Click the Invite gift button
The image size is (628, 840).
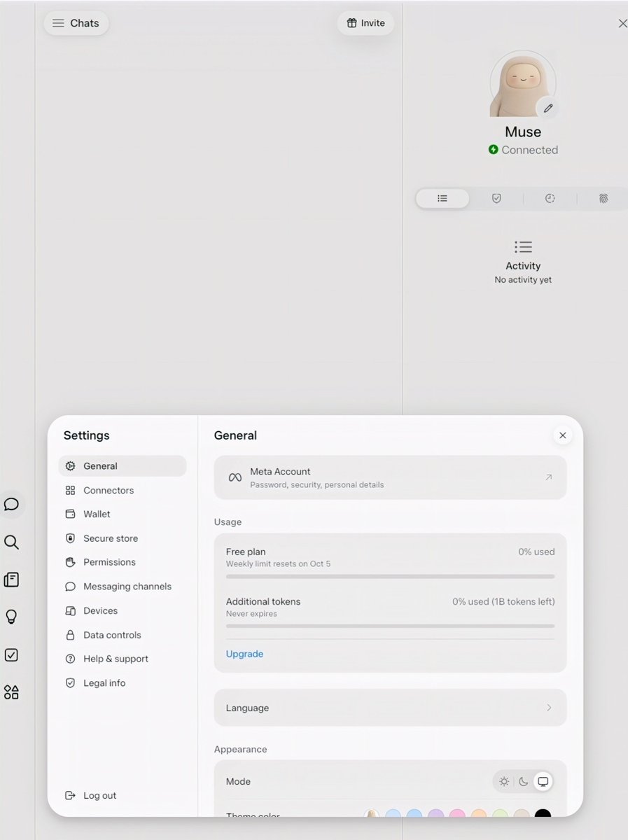point(366,23)
